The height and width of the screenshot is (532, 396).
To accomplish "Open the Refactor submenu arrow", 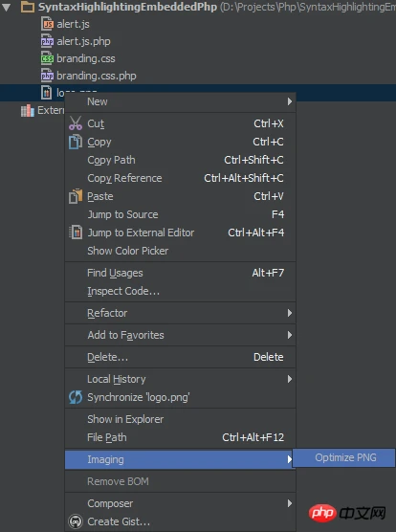I will tap(290, 313).
